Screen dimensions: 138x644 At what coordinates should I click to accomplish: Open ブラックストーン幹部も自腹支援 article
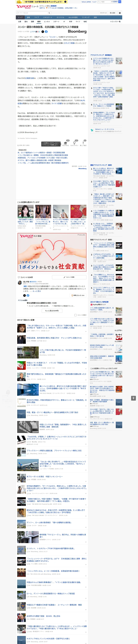pyautogui.click(x=54, y=450)
